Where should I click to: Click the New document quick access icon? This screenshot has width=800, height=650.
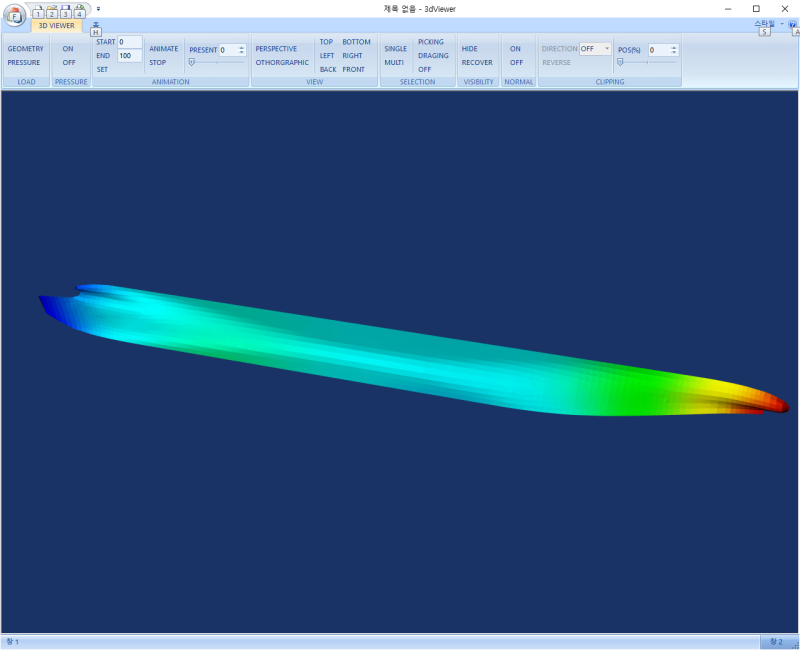click(x=38, y=11)
